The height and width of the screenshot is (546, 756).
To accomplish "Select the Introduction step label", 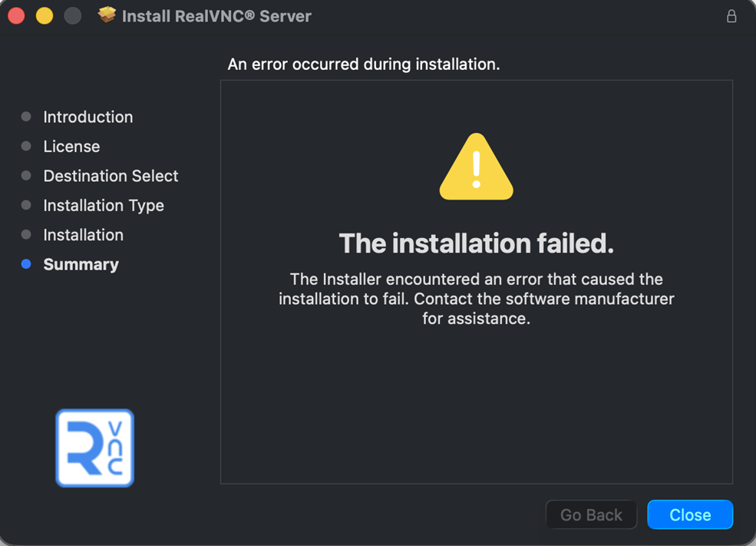I will click(88, 117).
